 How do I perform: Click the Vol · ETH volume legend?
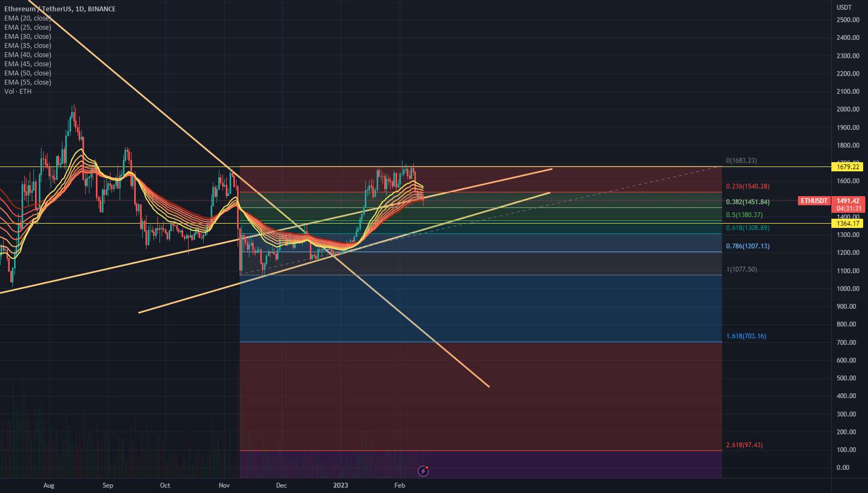[18, 92]
